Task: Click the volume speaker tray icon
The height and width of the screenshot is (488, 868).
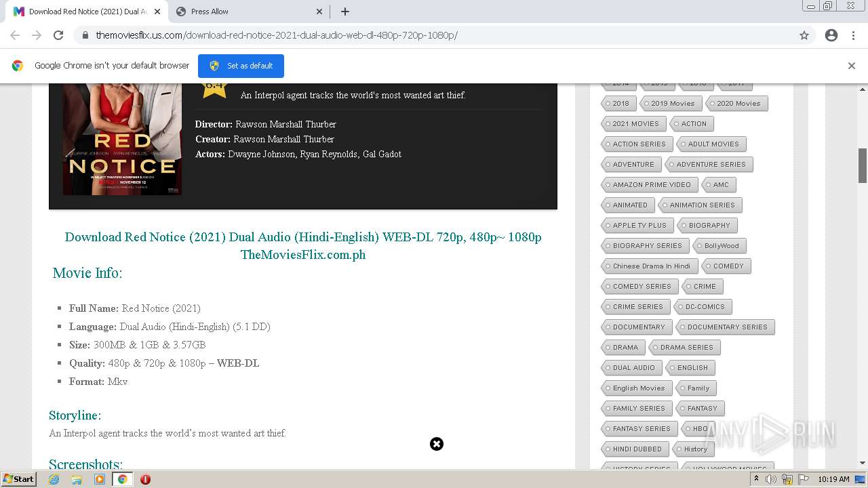Action: [x=771, y=479]
